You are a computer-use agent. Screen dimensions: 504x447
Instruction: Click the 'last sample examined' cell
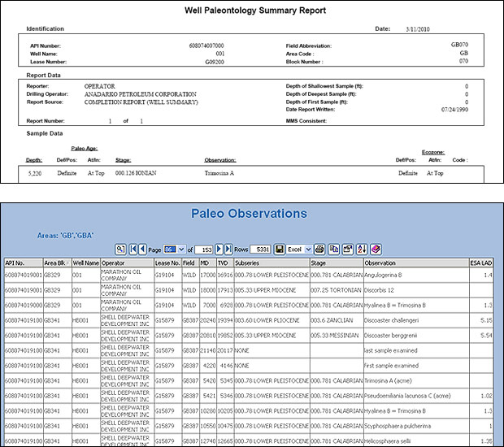click(416, 350)
